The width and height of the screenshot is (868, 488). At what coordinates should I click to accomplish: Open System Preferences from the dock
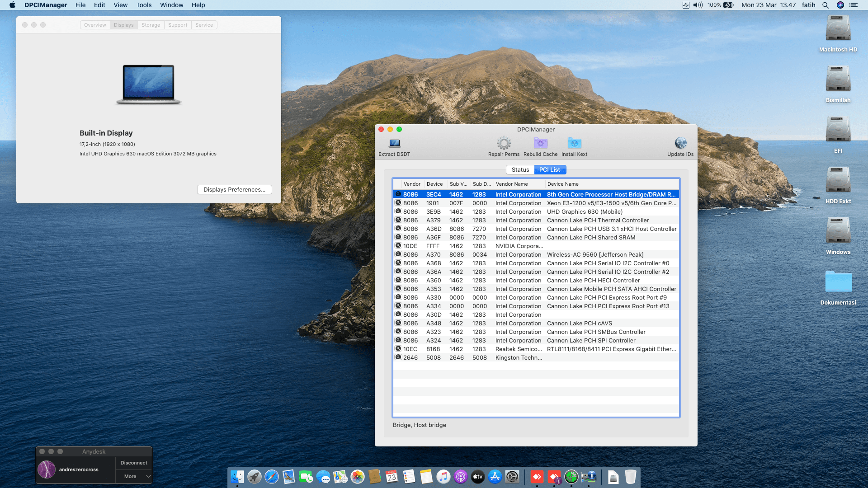pyautogui.click(x=512, y=477)
